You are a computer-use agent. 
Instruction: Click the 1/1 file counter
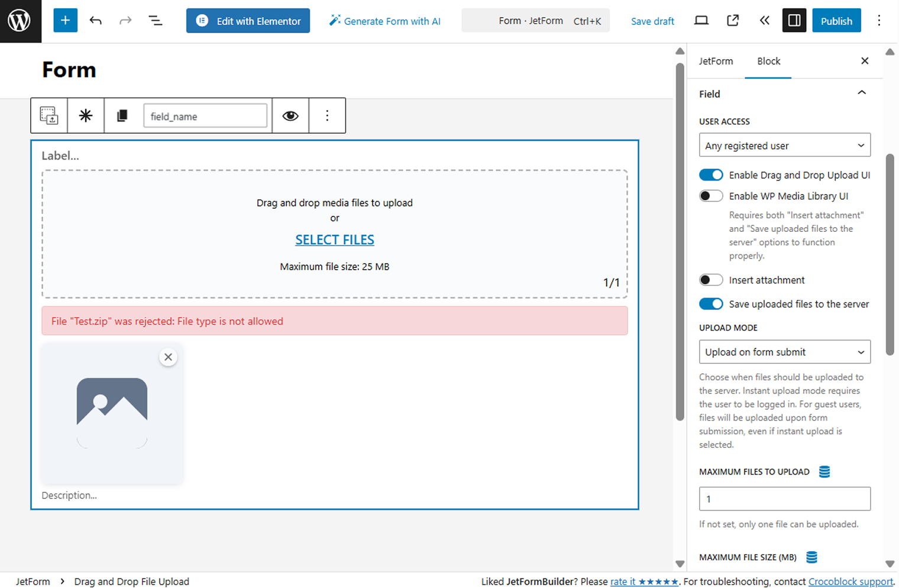tap(612, 283)
